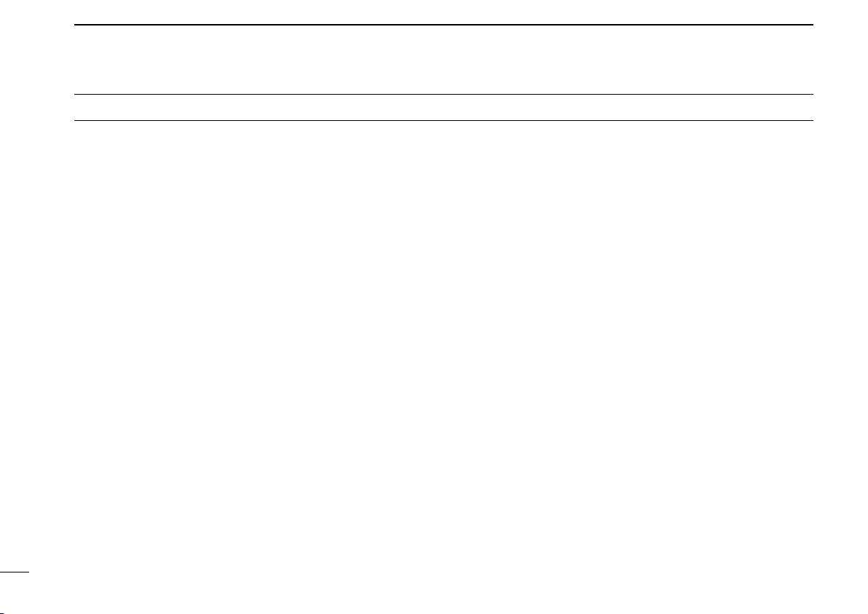Click the empty page body area
This screenshot has height=614, width=868.
click(443, 343)
